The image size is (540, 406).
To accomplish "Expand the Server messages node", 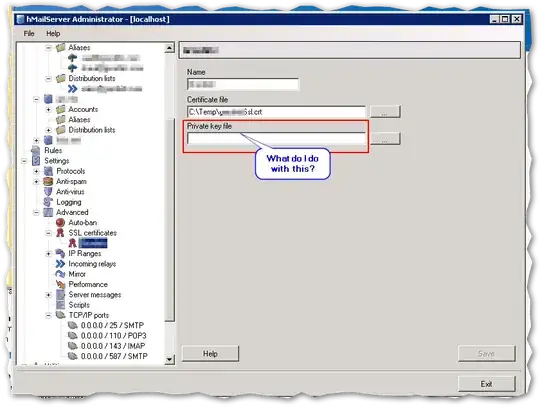I will click(49, 295).
